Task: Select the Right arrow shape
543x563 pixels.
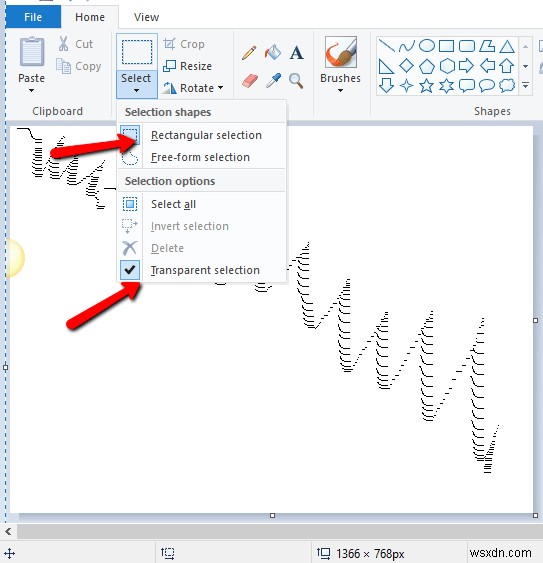Action: 467,66
